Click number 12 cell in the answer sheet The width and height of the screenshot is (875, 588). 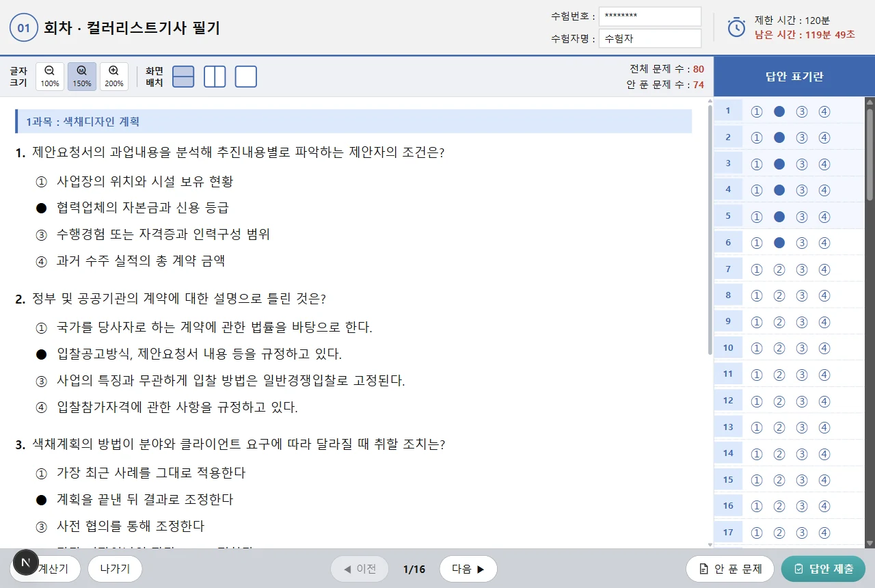pyautogui.click(x=728, y=401)
